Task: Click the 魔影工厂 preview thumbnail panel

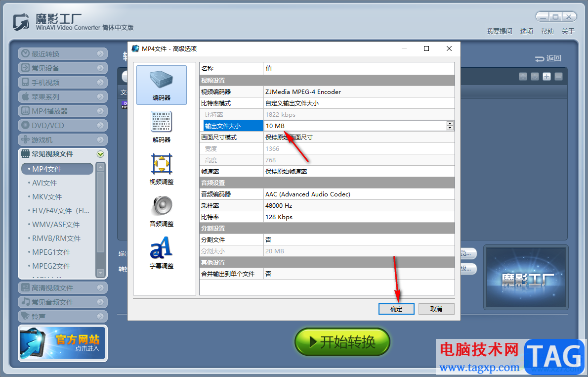Action: point(526,278)
